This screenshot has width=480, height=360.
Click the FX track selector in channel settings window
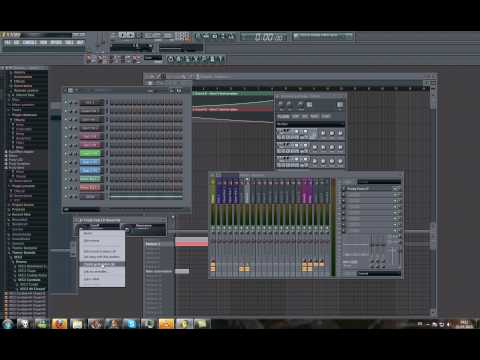pyautogui.click(x=340, y=105)
